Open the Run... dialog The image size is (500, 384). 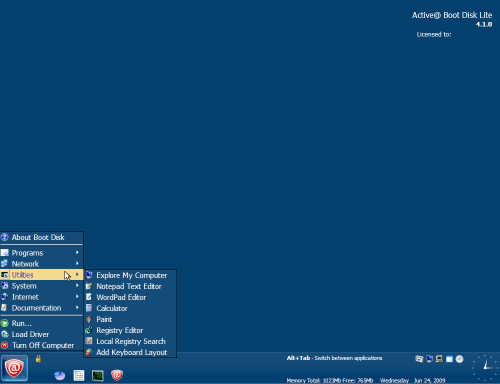click(42, 323)
